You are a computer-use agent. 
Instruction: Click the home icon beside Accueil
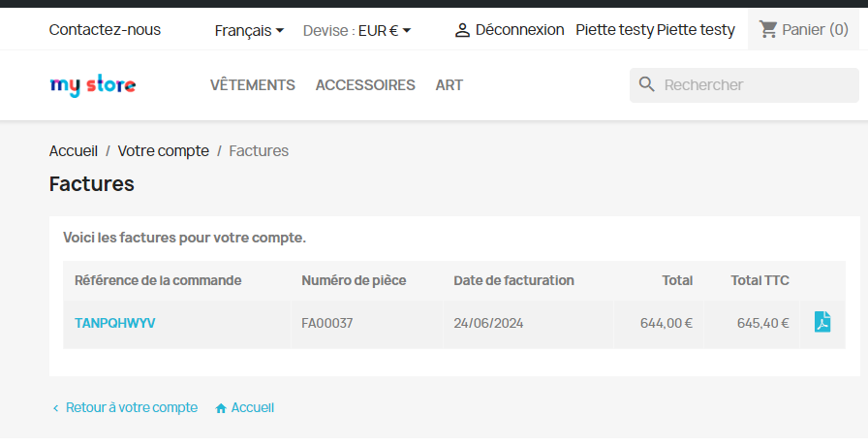click(x=221, y=408)
